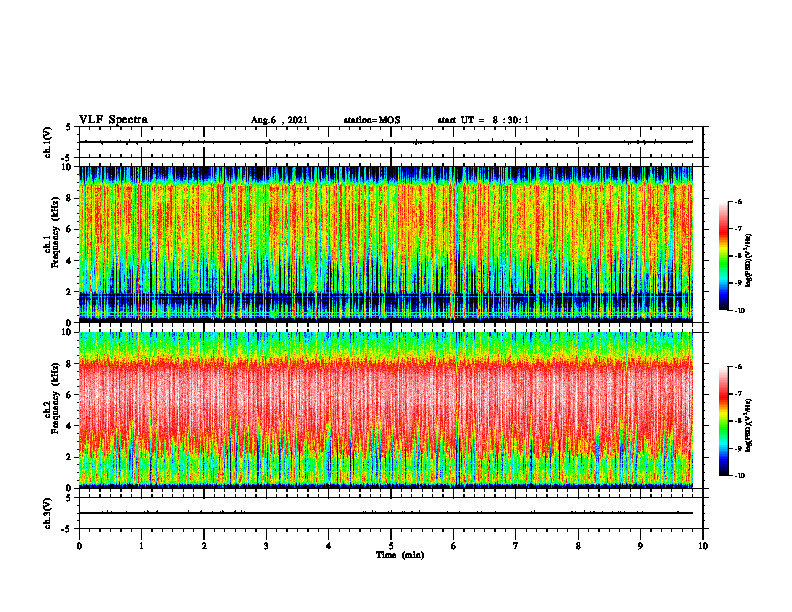
Task: Click time axis tick label "6"
Action: pos(454,546)
